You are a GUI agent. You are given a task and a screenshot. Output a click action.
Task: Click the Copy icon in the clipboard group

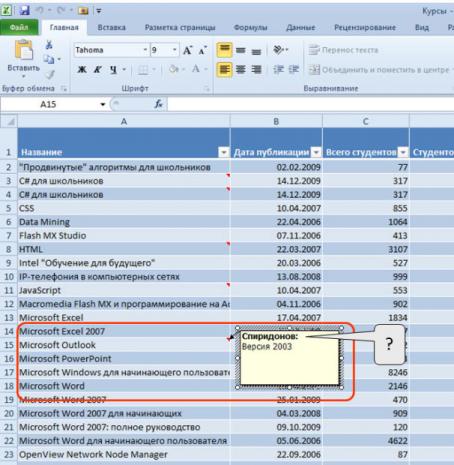point(49,59)
